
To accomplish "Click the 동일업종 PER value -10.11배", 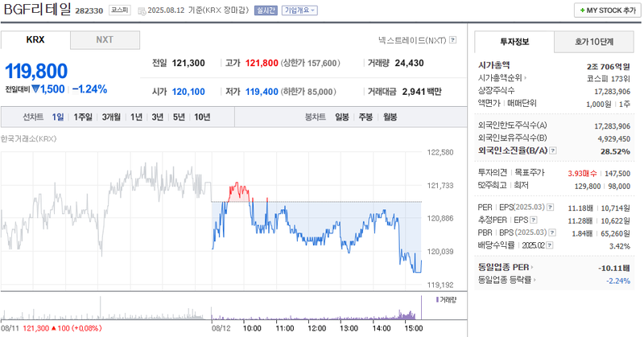I will (614, 269).
